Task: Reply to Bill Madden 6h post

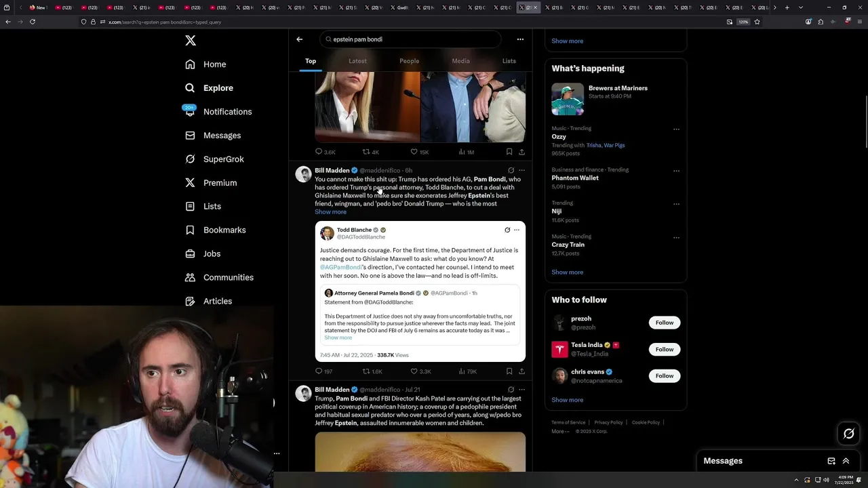Action: [323, 371]
